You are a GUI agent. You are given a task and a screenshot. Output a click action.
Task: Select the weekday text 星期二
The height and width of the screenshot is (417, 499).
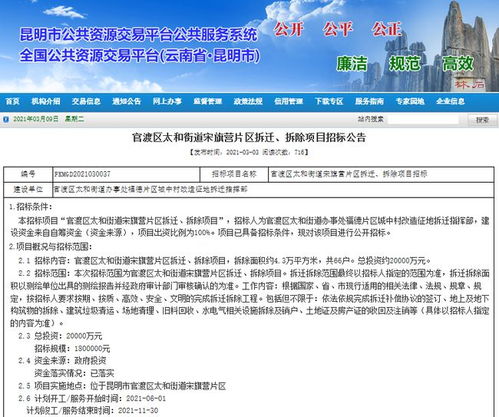tap(74, 119)
